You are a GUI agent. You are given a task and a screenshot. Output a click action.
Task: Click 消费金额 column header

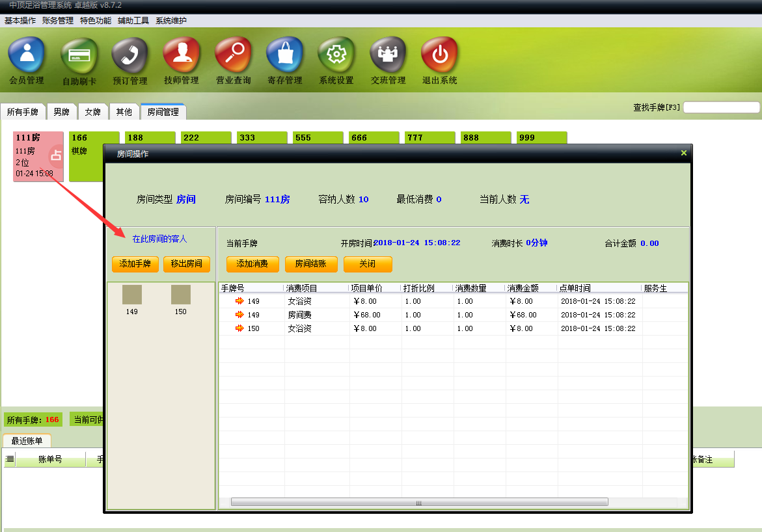click(x=531, y=288)
